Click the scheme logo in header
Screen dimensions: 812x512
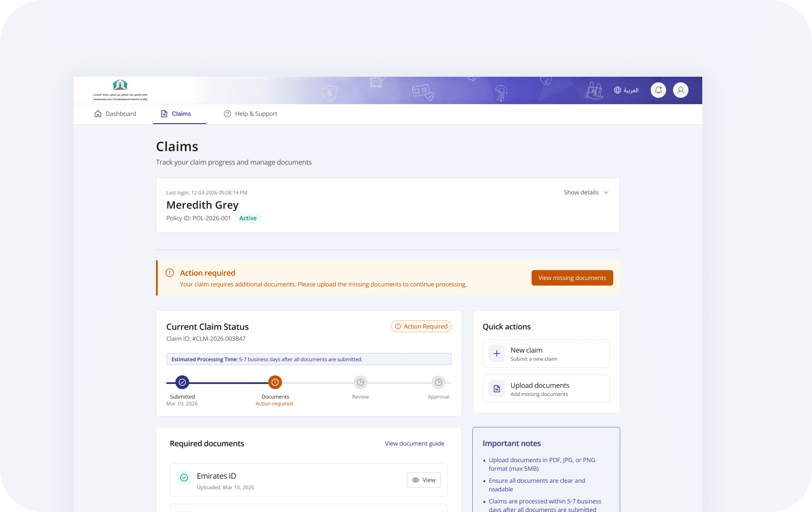pyautogui.click(x=120, y=90)
